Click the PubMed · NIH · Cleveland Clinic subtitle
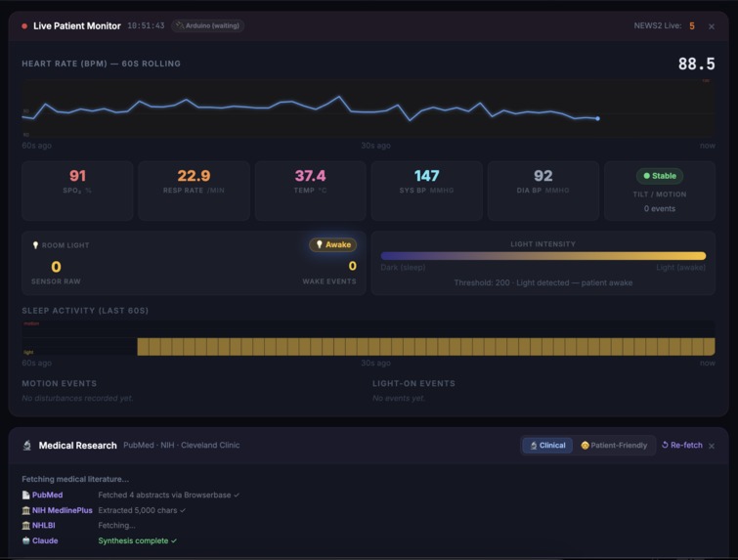Viewport: 738px width, 560px height. pos(181,446)
